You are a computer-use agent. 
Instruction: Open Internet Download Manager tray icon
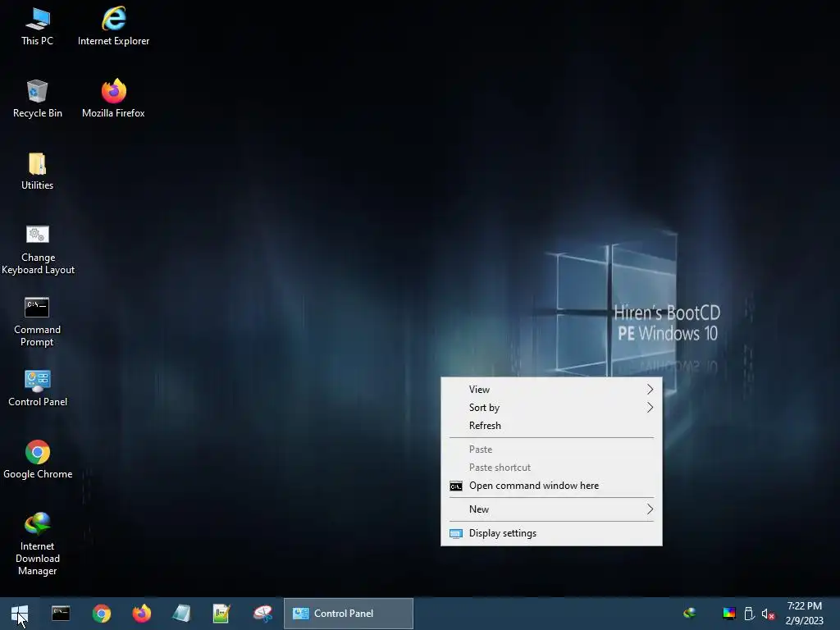tap(690, 613)
